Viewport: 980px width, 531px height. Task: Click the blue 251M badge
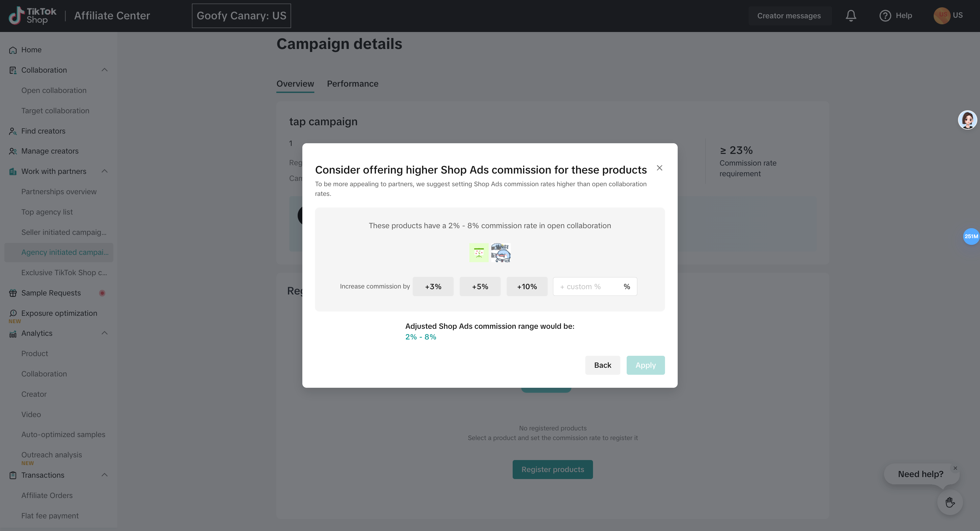[971, 237]
